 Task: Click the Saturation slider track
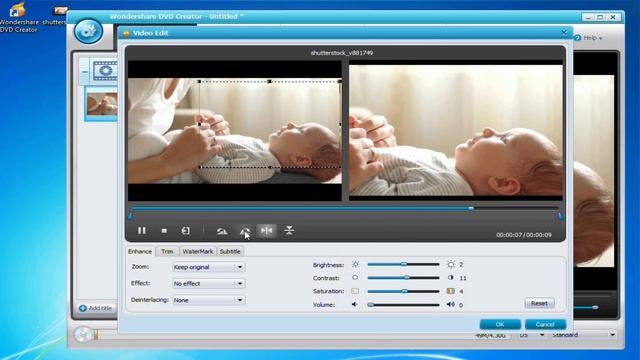coord(403,291)
